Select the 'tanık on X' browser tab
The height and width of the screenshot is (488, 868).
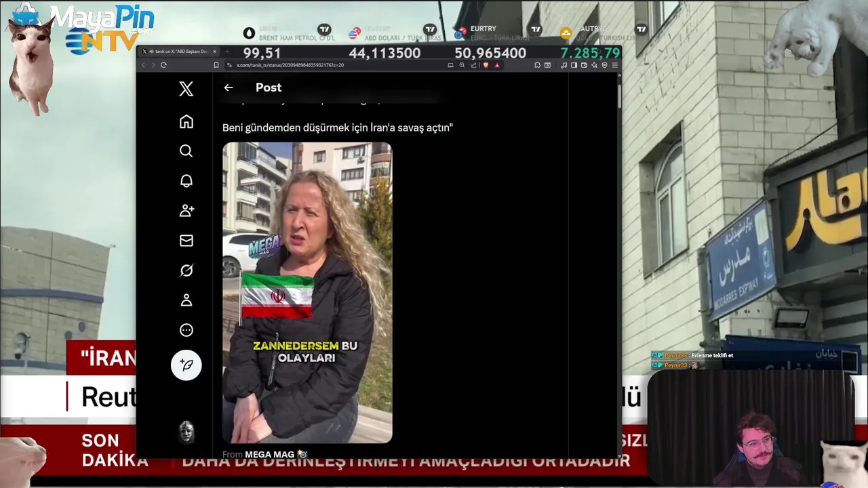(x=179, y=52)
